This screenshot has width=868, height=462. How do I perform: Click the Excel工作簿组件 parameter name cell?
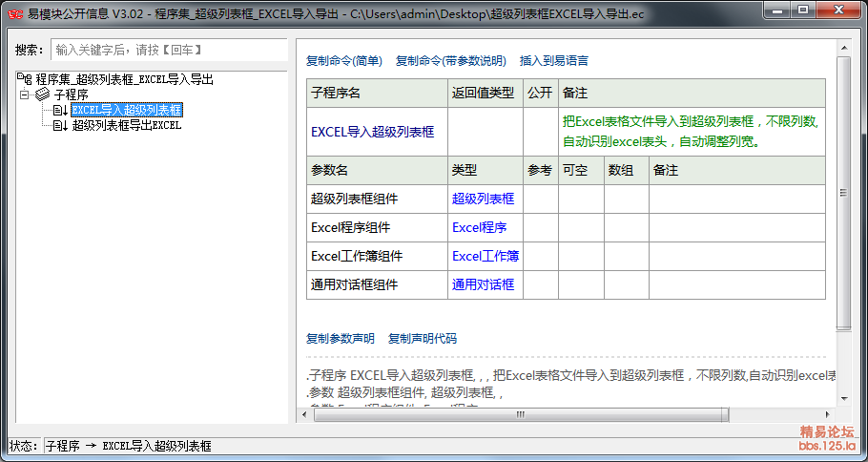click(377, 257)
